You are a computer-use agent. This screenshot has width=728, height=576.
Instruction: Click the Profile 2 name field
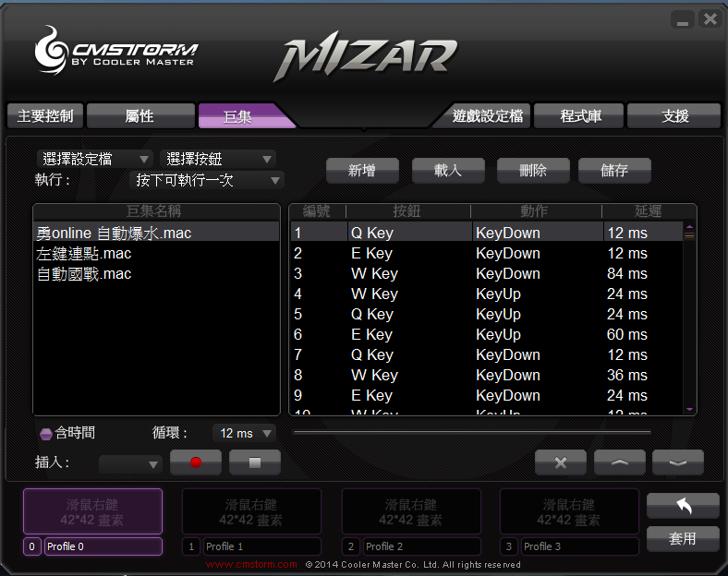[422, 546]
